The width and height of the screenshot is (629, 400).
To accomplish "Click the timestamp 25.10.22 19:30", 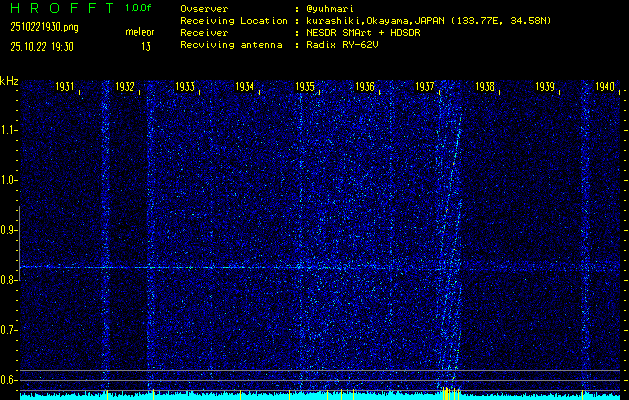I will click(x=42, y=47).
